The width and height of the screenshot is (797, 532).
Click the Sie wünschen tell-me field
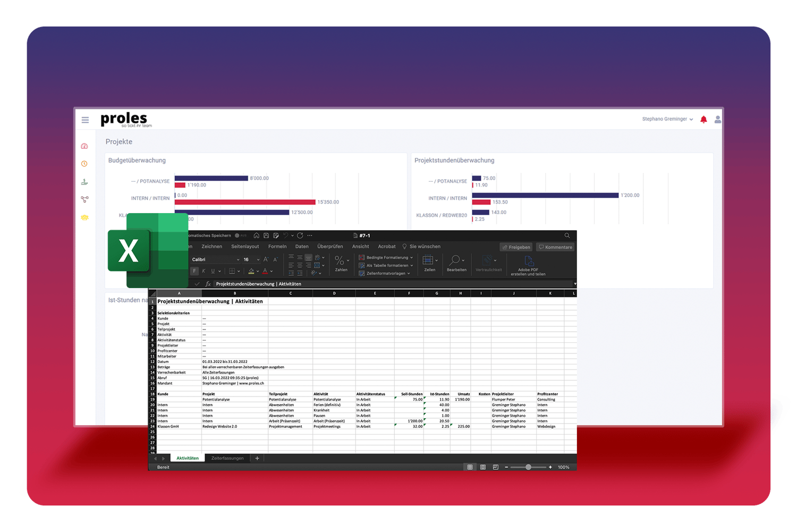coord(421,247)
